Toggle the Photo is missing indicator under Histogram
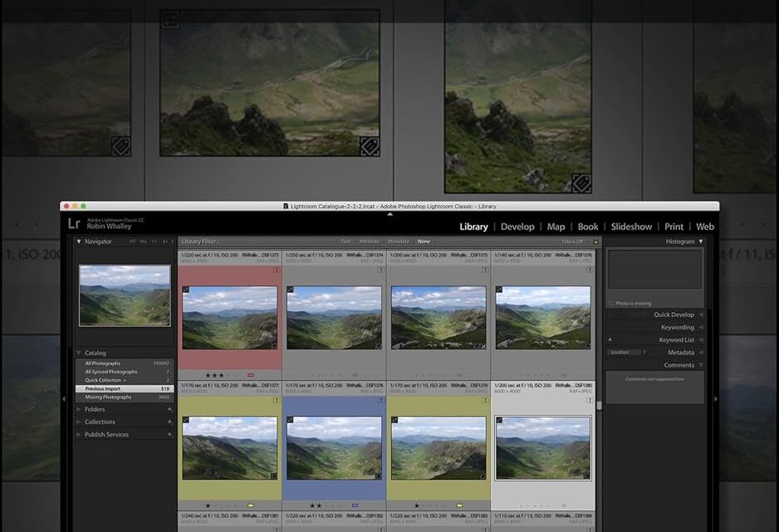 pyautogui.click(x=612, y=303)
